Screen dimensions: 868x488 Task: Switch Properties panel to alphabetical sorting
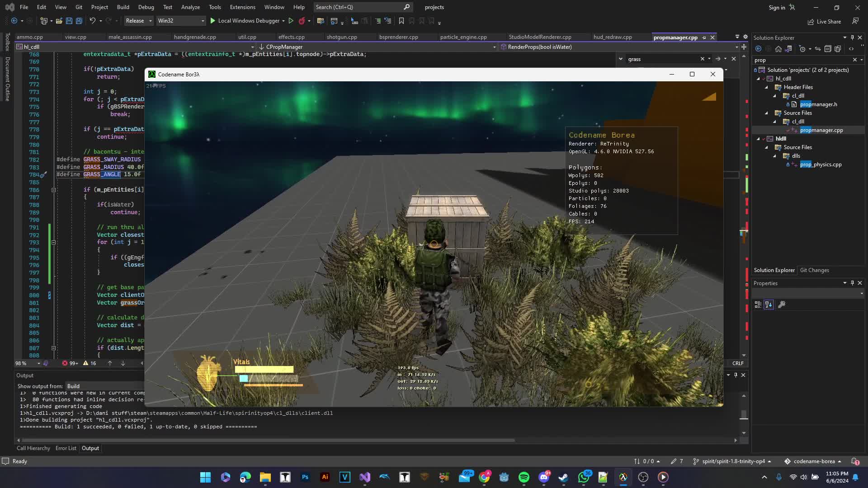click(x=769, y=305)
